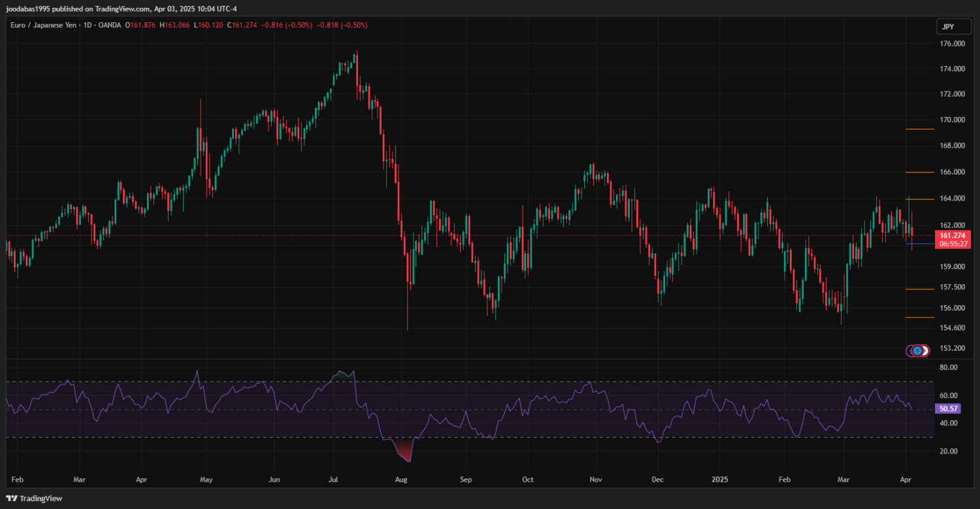Image resolution: width=980 pixels, height=509 pixels.
Task: Click the 06:55:27 bar countdown timer
Action: [951, 244]
